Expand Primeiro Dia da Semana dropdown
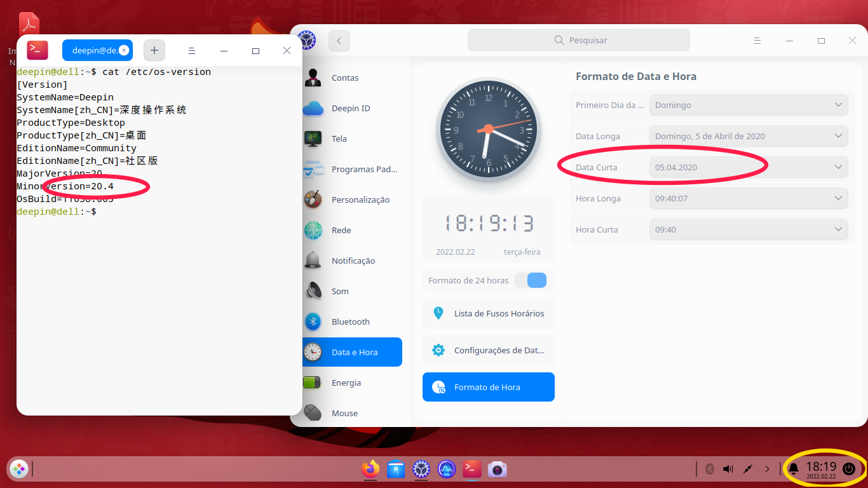This screenshot has width=868, height=488. click(x=749, y=105)
